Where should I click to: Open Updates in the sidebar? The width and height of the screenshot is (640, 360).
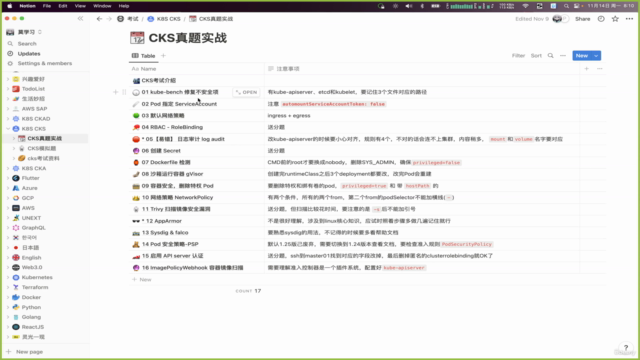click(29, 53)
